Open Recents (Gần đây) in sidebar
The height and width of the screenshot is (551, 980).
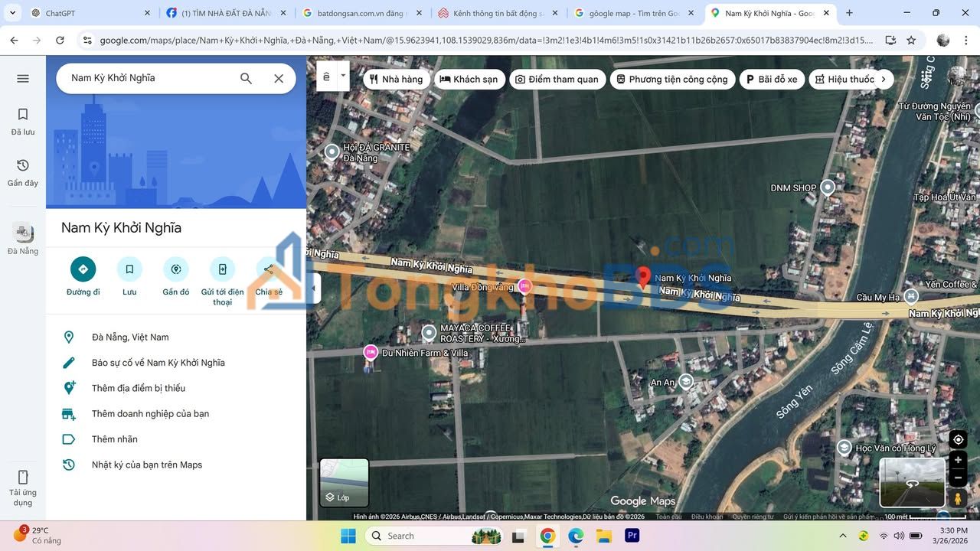(23, 172)
